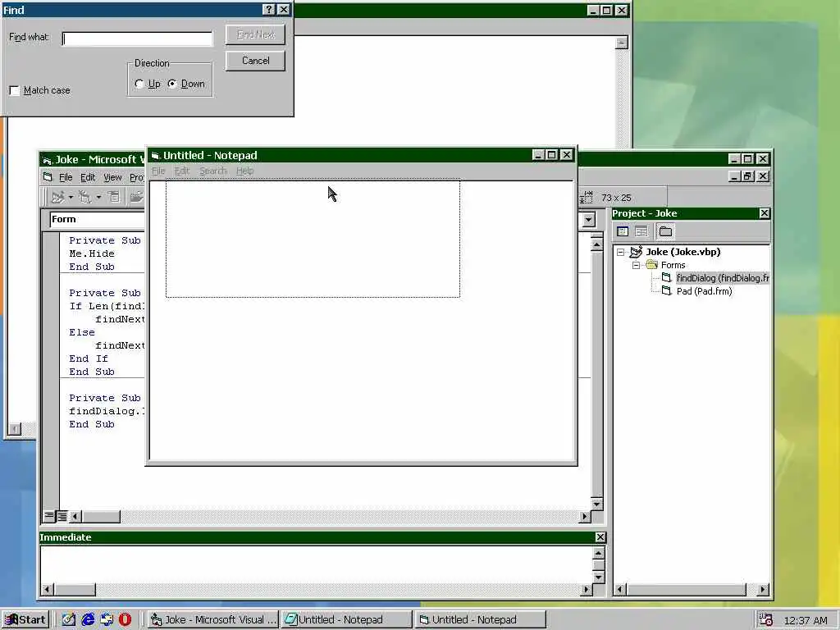The image size is (840, 630).
Task: Select Pad (Pad.frm) in project tree
Action: point(704,291)
